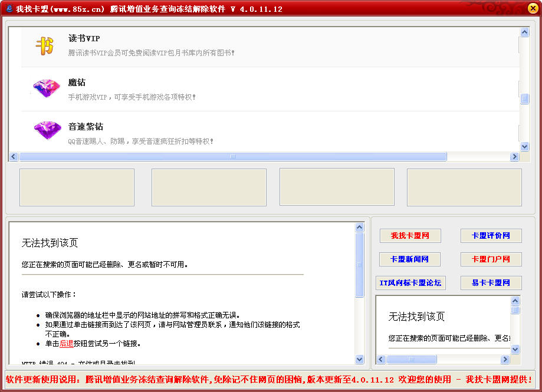Open the IT风向标卡盟论坛 button
This screenshot has height=392, width=542.
point(410,283)
